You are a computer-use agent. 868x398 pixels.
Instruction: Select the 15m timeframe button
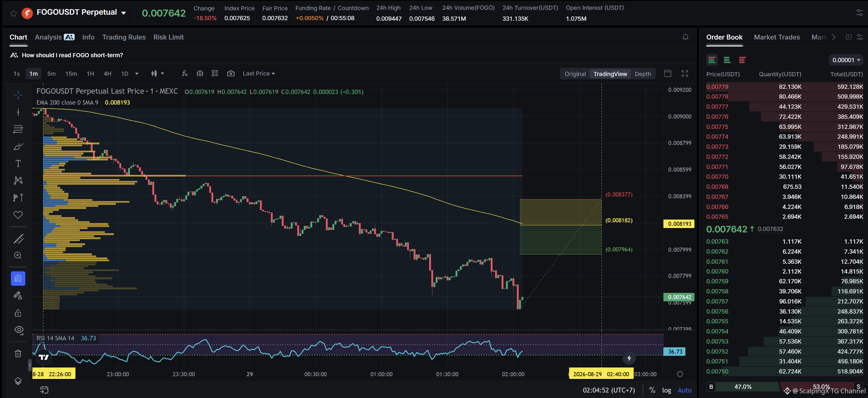(x=71, y=74)
